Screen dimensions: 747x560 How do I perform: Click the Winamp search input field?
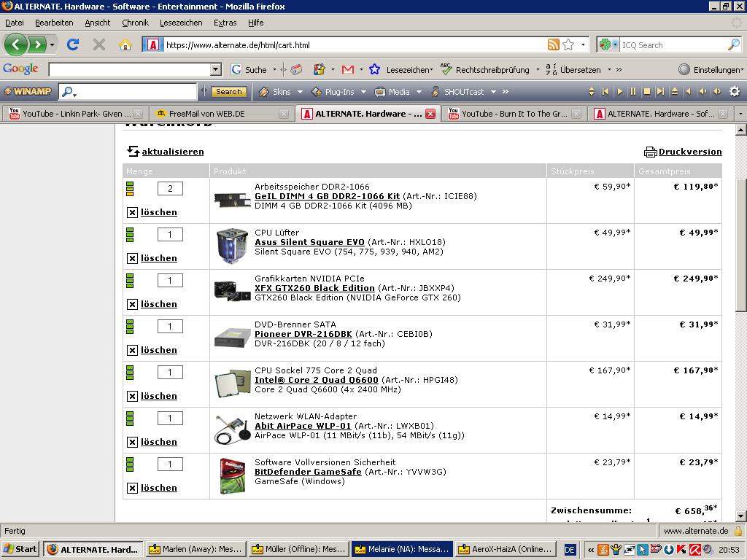[x=128, y=92]
